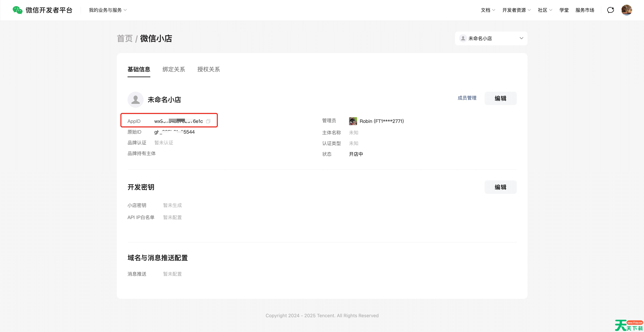Open the 未命名小店 store switcher dropdown

click(522, 38)
